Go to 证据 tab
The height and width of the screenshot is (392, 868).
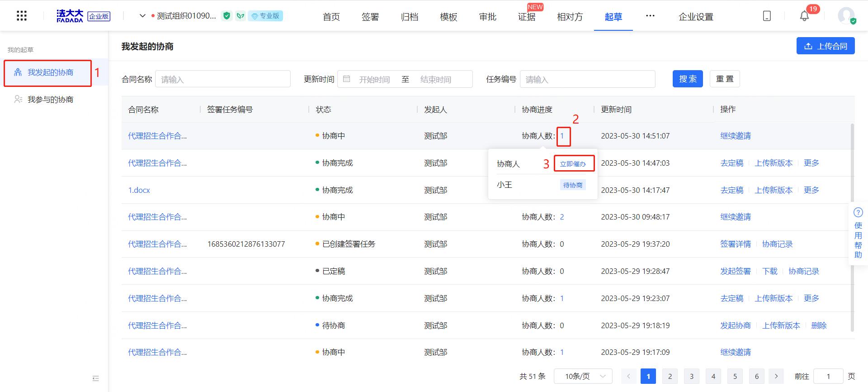pos(527,17)
